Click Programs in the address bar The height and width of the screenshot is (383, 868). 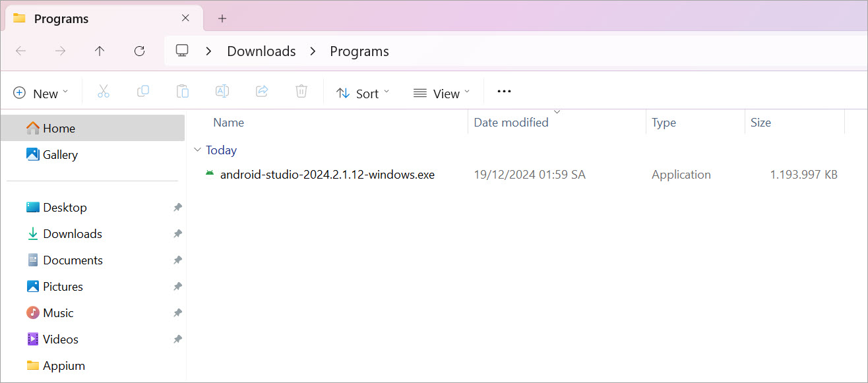[359, 51]
